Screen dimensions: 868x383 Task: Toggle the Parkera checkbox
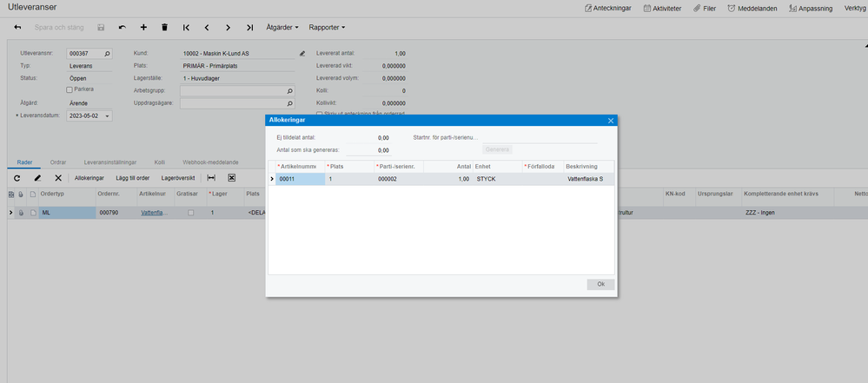70,89
